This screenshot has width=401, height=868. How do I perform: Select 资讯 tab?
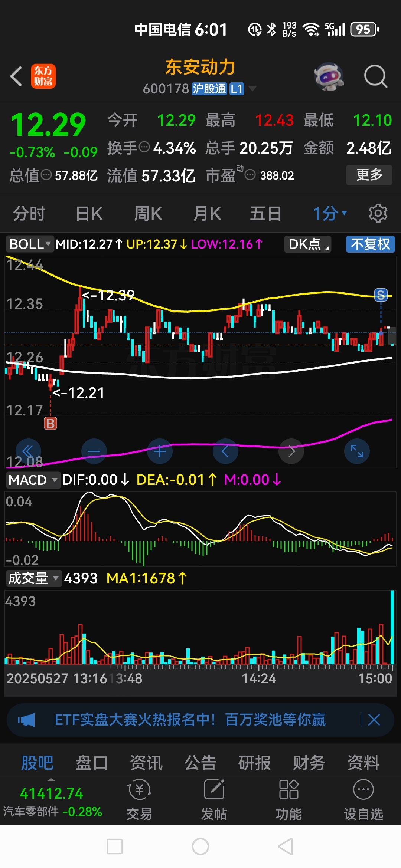(x=146, y=763)
